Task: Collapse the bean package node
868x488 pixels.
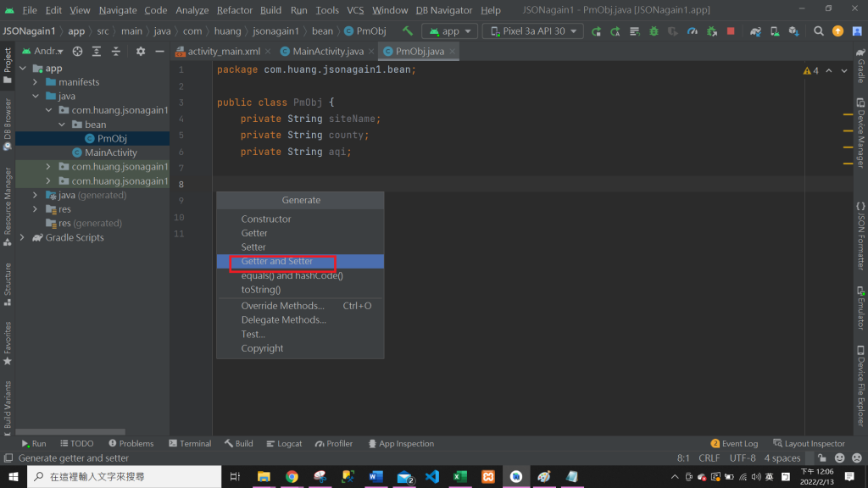Action: 62,125
